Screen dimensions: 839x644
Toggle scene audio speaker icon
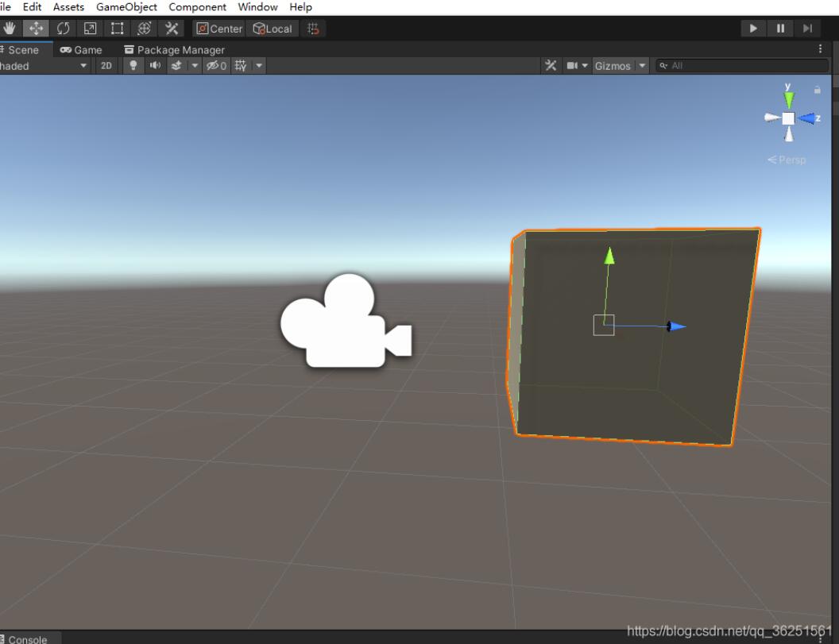(155, 66)
